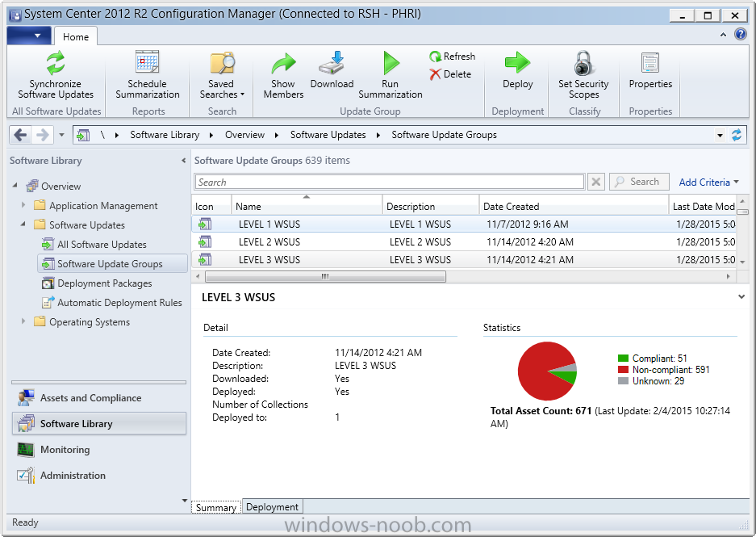Image resolution: width=756 pixels, height=537 pixels.
Task: Open Saved Searches folder icon
Action: (222, 63)
